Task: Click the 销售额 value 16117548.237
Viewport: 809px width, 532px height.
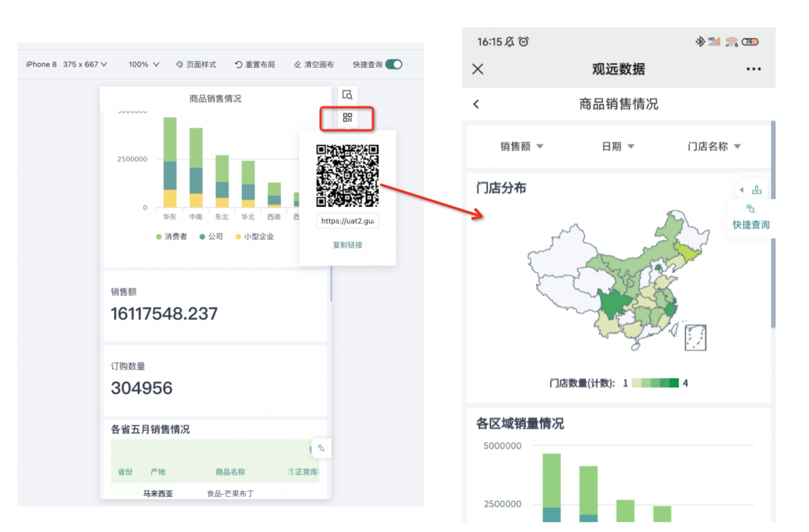Action: click(164, 314)
